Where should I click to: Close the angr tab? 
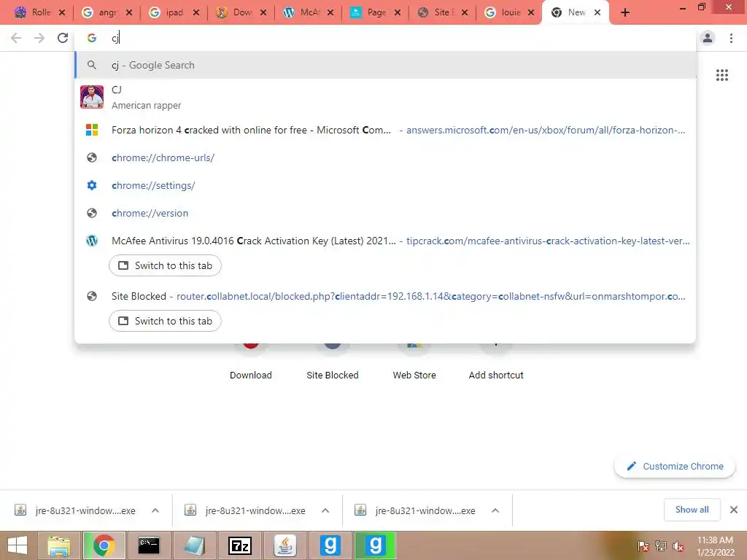(128, 13)
